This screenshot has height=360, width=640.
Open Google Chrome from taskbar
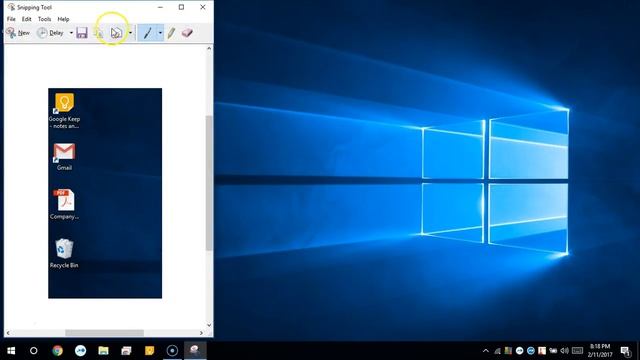click(x=57, y=351)
